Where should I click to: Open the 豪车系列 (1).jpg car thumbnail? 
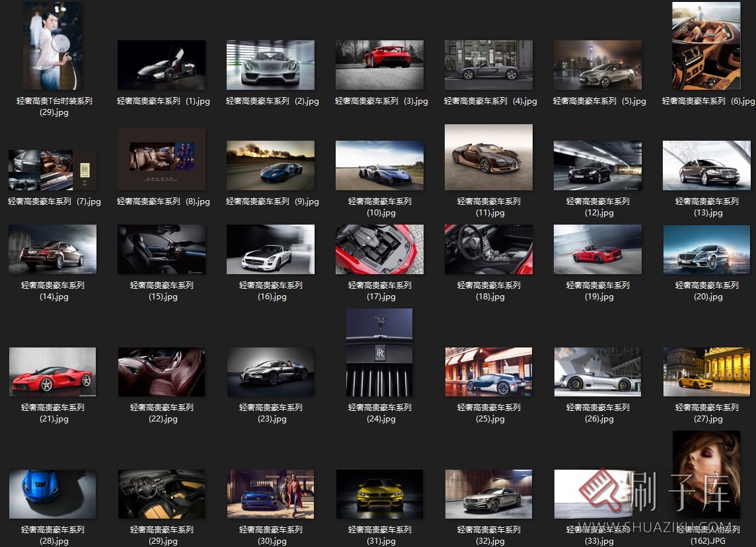pyautogui.click(x=161, y=65)
